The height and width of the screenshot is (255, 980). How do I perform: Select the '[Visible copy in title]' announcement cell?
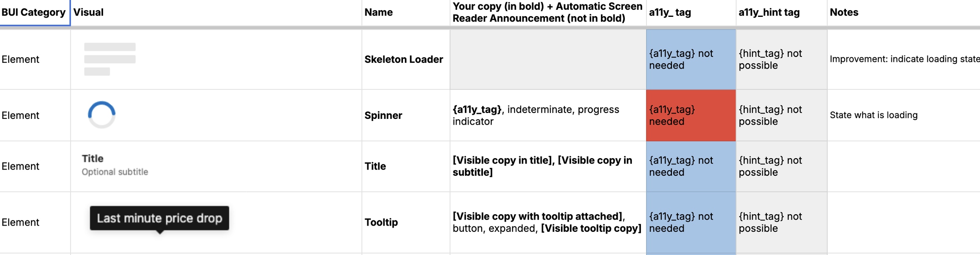[548, 166]
